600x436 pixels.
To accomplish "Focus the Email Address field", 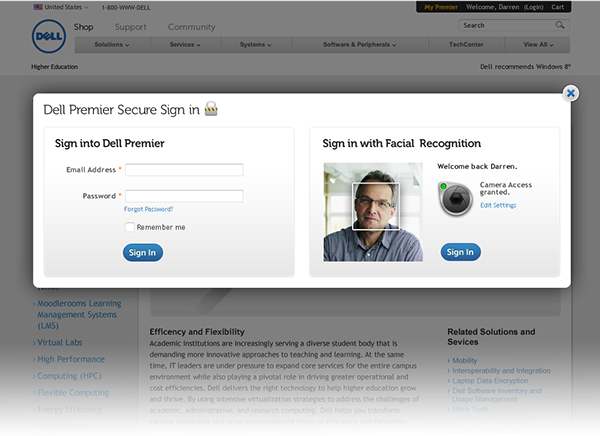I will point(184,170).
